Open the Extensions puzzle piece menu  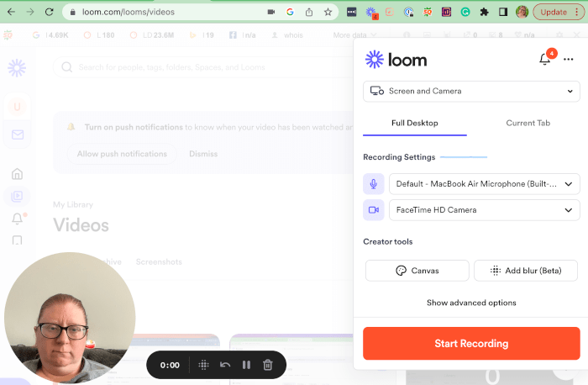[484, 12]
